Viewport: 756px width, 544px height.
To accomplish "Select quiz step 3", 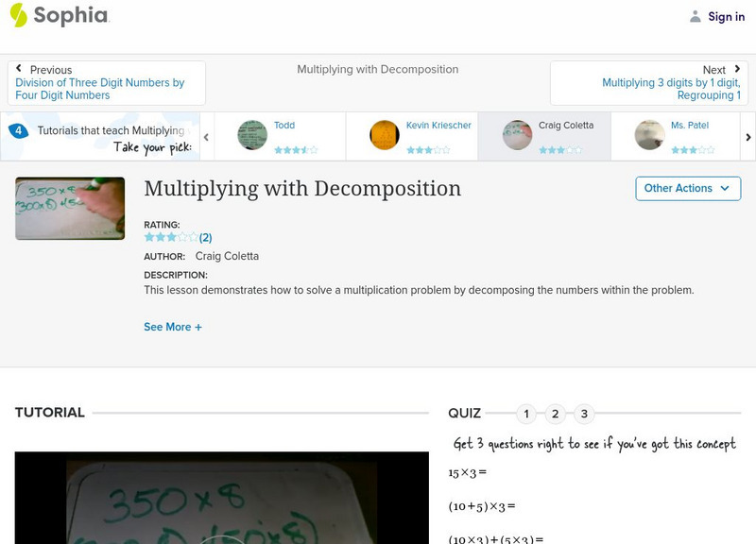I will point(585,413).
